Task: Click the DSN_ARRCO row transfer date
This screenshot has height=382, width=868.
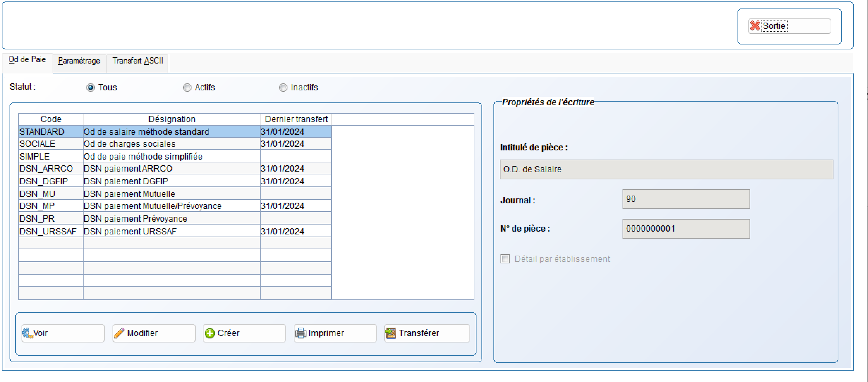Action: pos(296,168)
